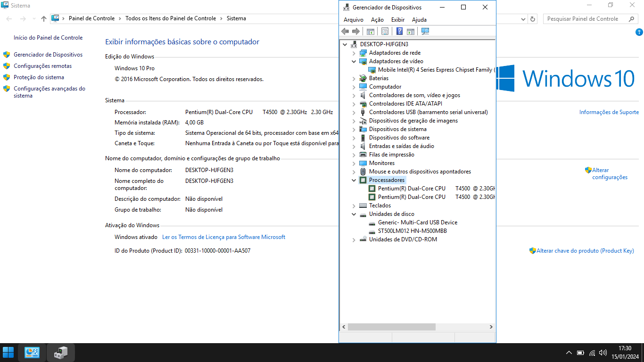Toggle the action pane icon in Device Manager toolbar

point(411,31)
